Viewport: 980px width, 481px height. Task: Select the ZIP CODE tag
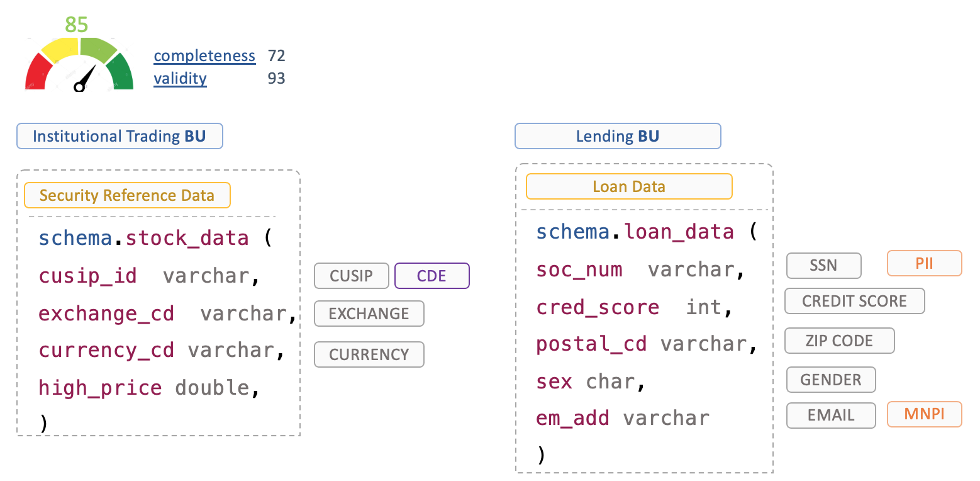tap(839, 341)
